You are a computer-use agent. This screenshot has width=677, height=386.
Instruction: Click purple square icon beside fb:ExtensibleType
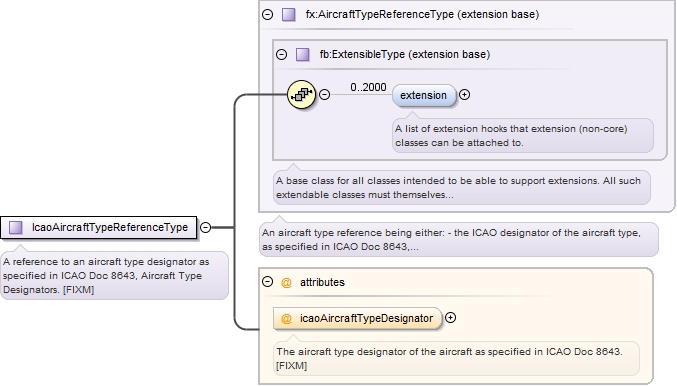302,54
